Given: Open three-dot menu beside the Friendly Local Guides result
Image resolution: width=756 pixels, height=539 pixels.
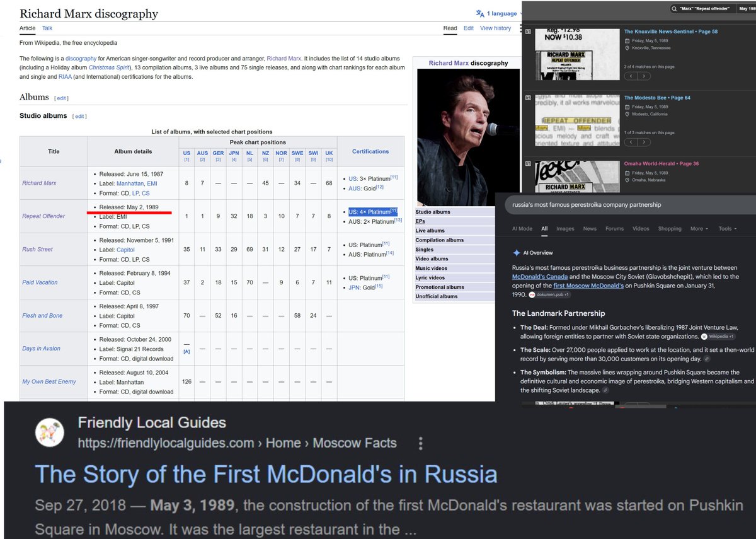Looking at the screenshot, I should [x=421, y=443].
